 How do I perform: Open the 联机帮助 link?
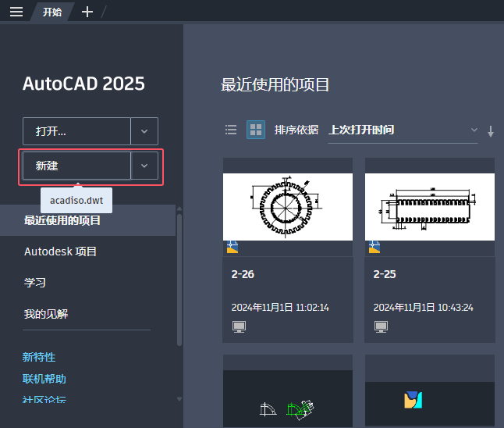tap(44, 379)
